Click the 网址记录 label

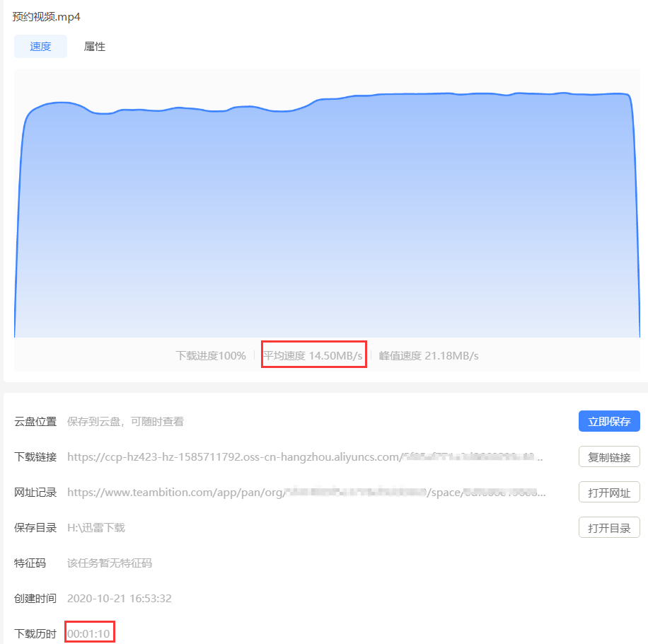coord(35,493)
